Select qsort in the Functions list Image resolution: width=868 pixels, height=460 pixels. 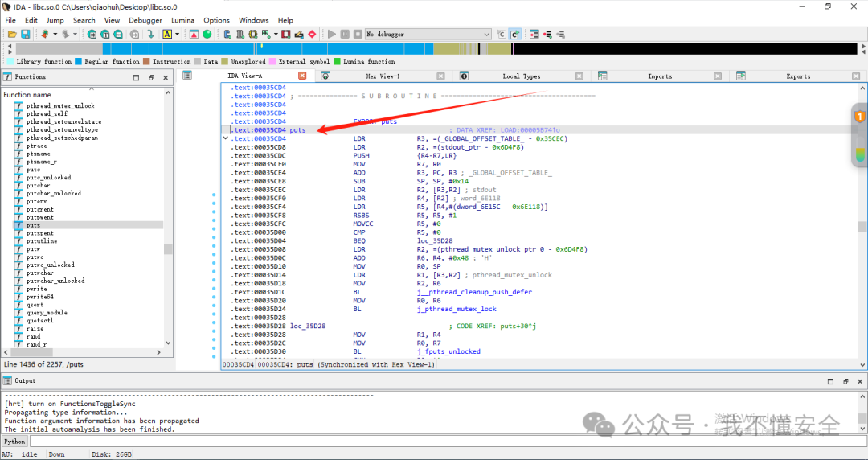[35, 305]
